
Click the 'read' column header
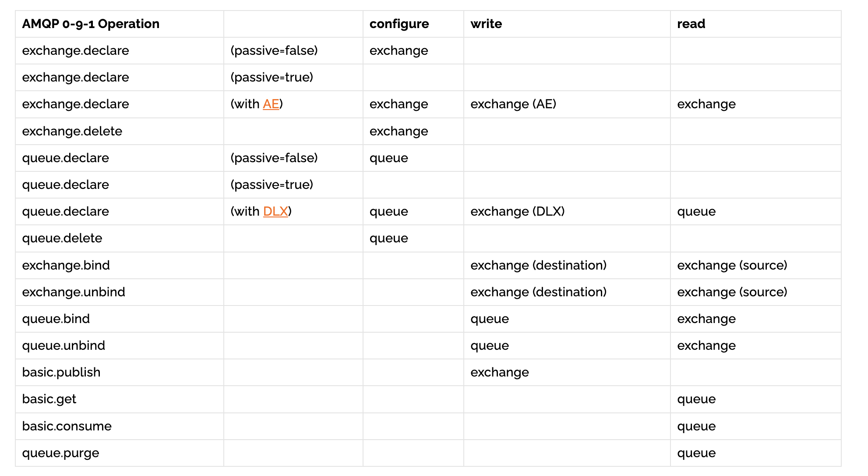[x=691, y=24]
